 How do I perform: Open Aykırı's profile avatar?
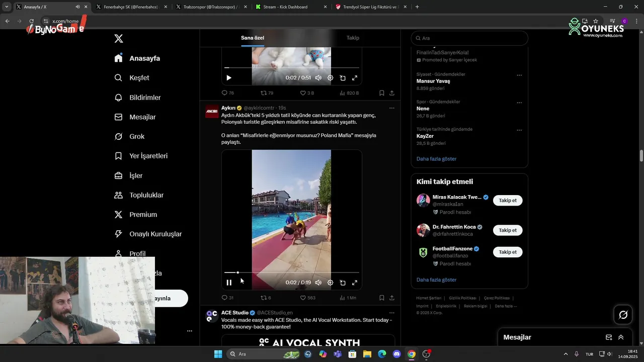[x=212, y=111]
